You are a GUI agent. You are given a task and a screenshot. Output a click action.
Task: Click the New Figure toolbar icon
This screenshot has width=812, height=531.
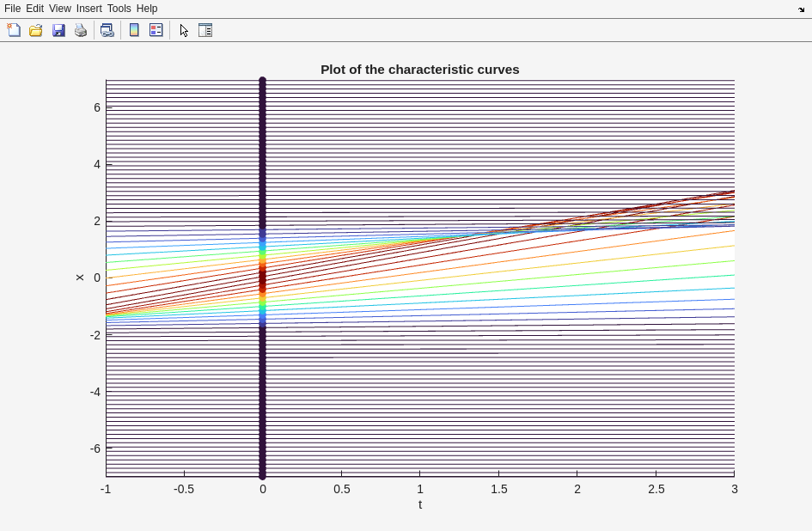coord(14,30)
